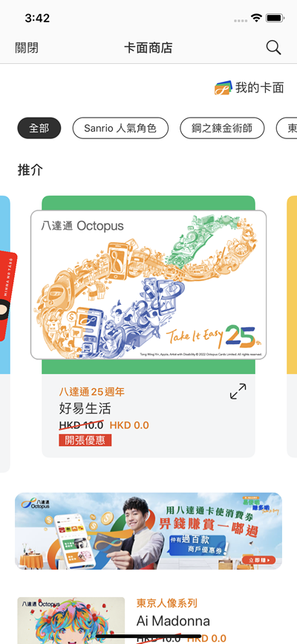297x644 pixels.
Task: Open the Take It Easy Octopus card
Action: (148, 284)
